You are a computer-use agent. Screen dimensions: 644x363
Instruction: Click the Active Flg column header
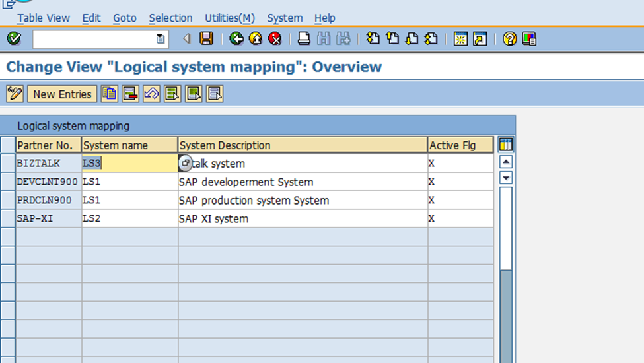461,145
